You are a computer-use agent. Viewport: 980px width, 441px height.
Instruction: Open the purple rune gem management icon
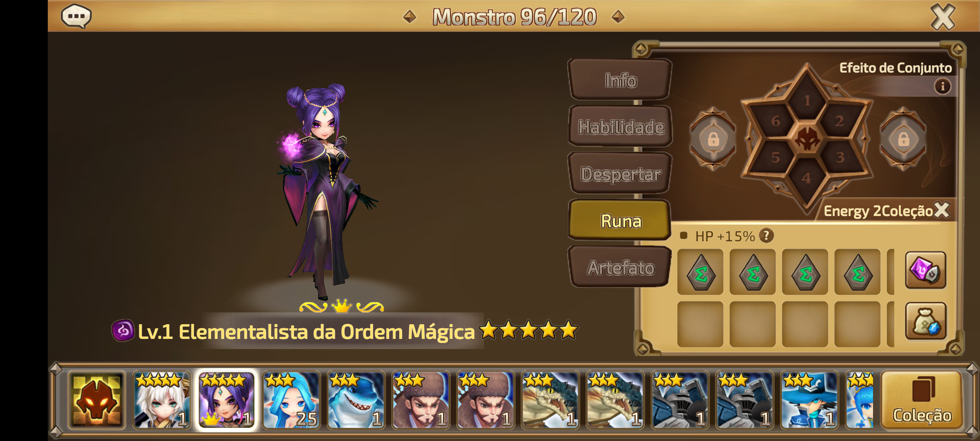click(x=926, y=270)
